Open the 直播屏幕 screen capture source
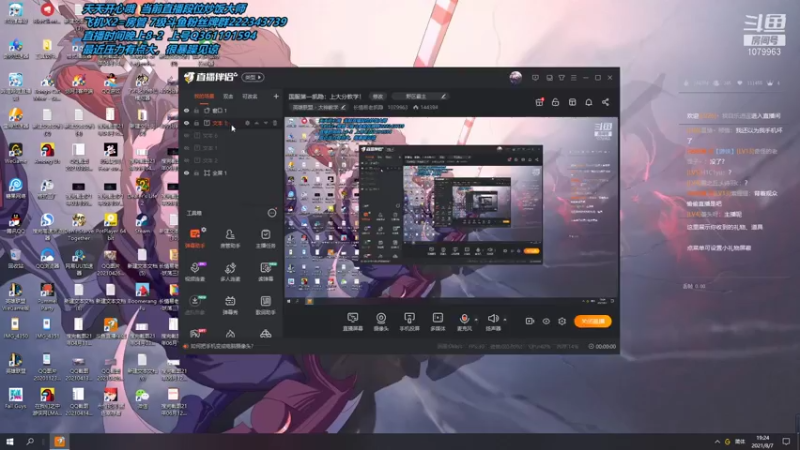The width and height of the screenshot is (800, 450). coord(353,321)
